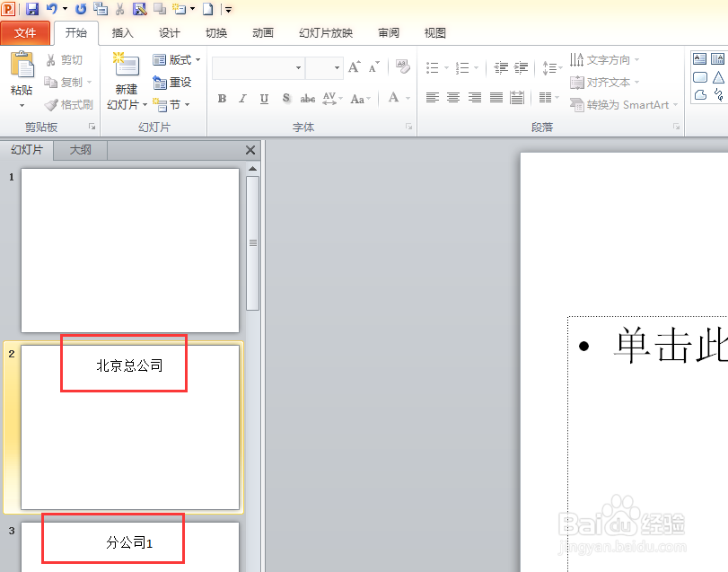The width and height of the screenshot is (728, 572).
Task: Click the Redo repeat icon
Action: click(x=81, y=9)
